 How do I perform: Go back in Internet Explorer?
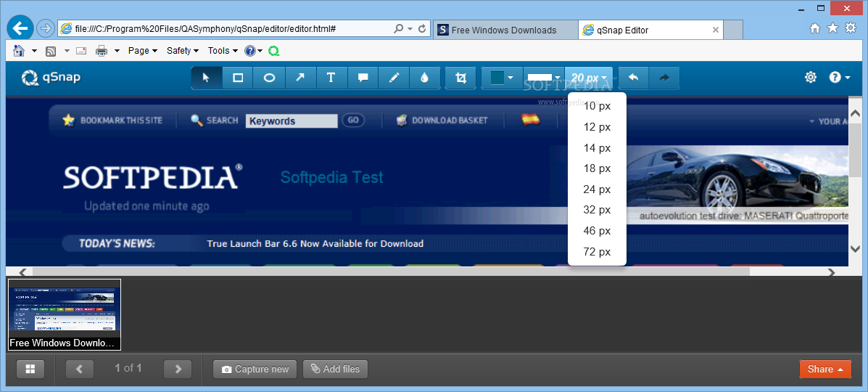21,28
